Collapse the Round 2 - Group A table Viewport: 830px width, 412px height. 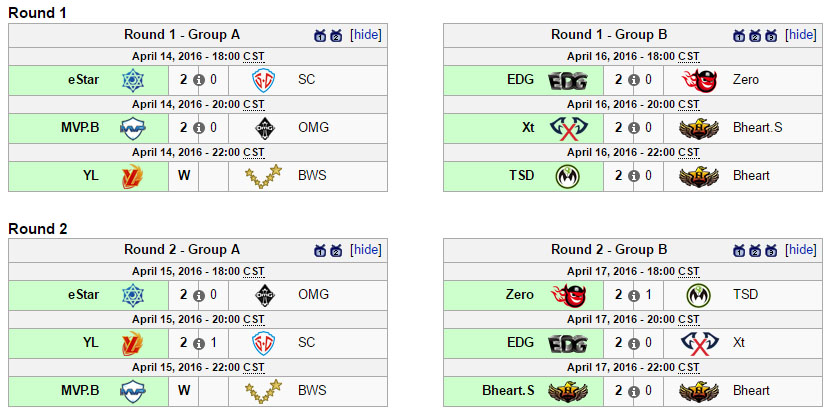pyautogui.click(x=366, y=249)
